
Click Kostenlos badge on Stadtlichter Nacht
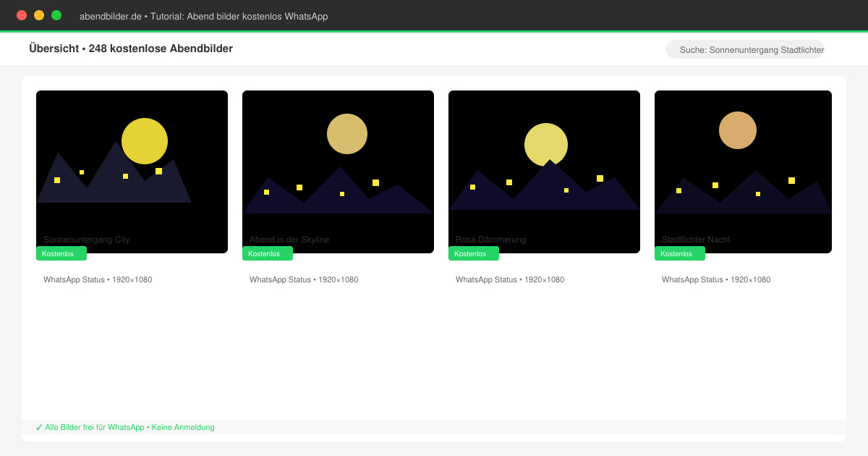[680, 253]
